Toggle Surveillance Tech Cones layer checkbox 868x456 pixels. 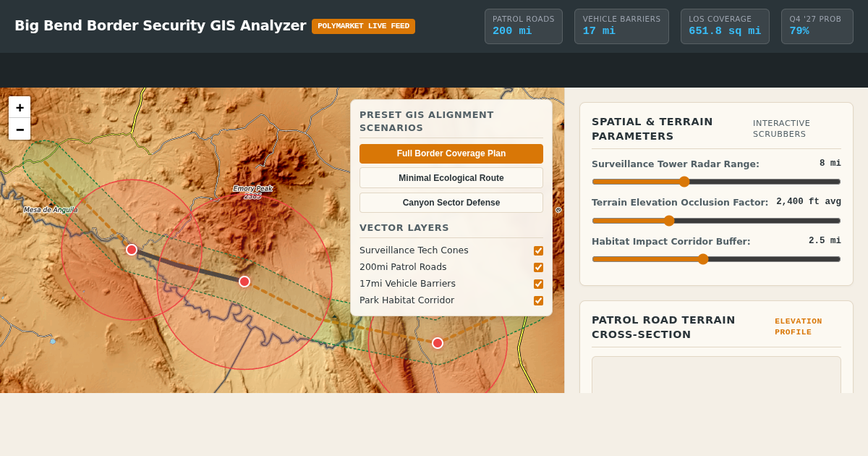(538, 250)
